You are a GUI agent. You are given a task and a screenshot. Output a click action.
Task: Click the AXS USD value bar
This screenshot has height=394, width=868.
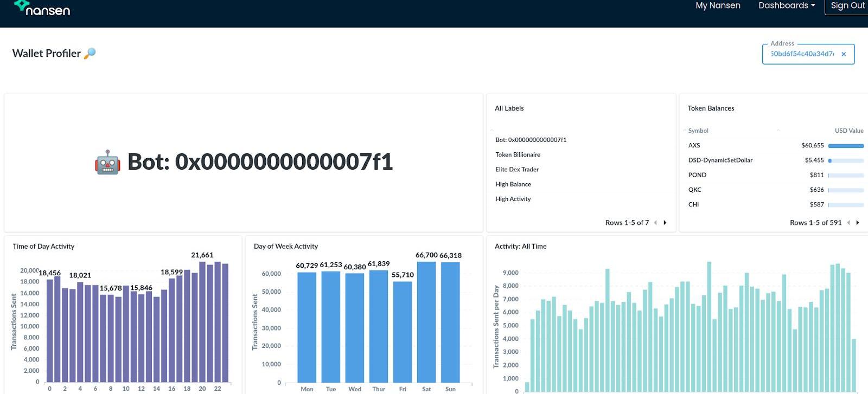pyautogui.click(x=845, y=146)
